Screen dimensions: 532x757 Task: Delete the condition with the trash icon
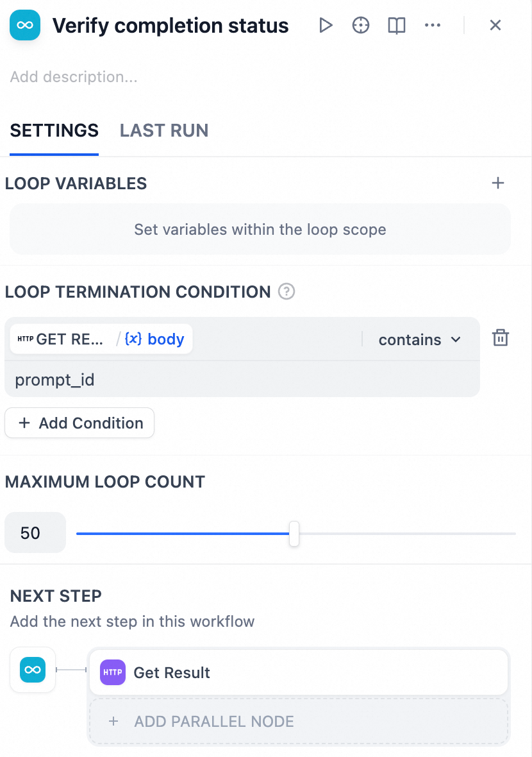(500, 338)
